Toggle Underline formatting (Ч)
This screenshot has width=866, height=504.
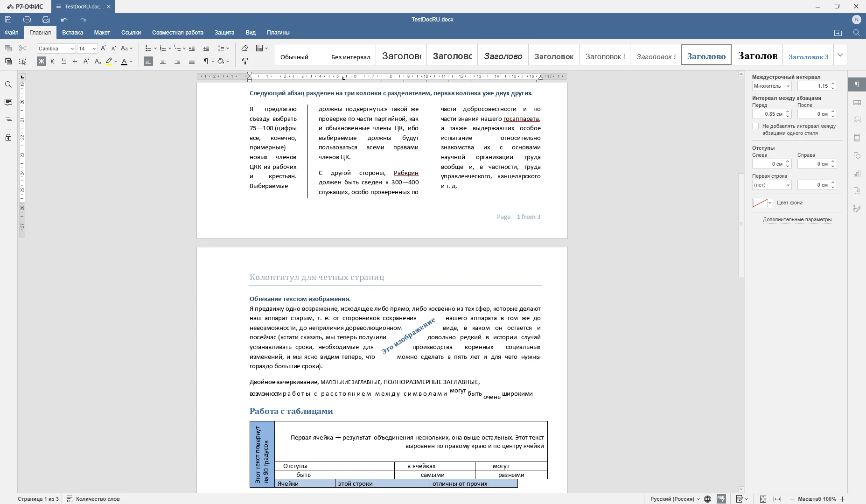point(63,61)
